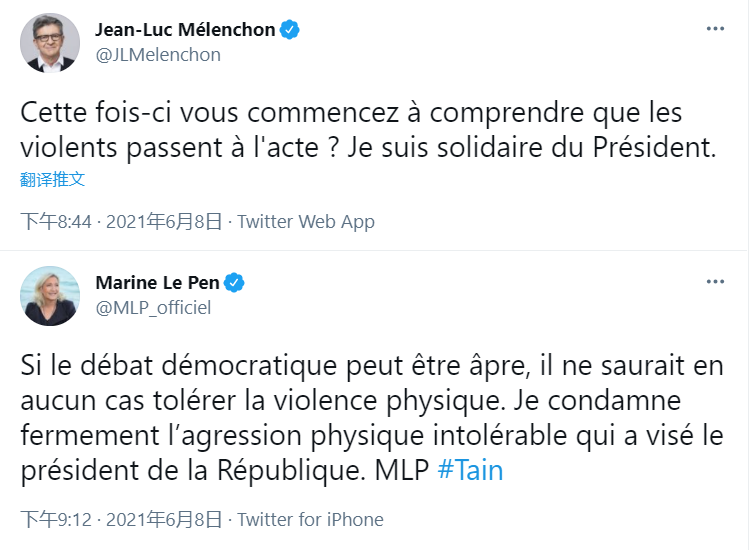
Task: Open the more options menu on Mélenchon's tweet
Action: point(715,30)
